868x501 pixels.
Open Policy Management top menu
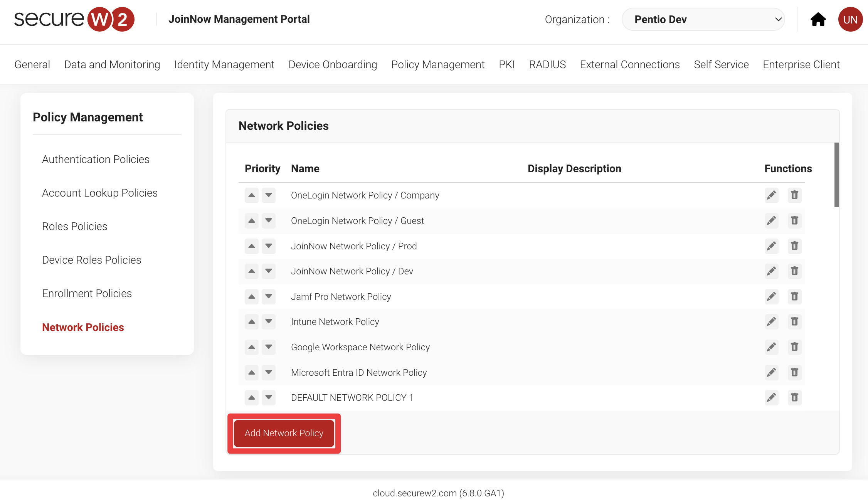[x=438, y=64]
